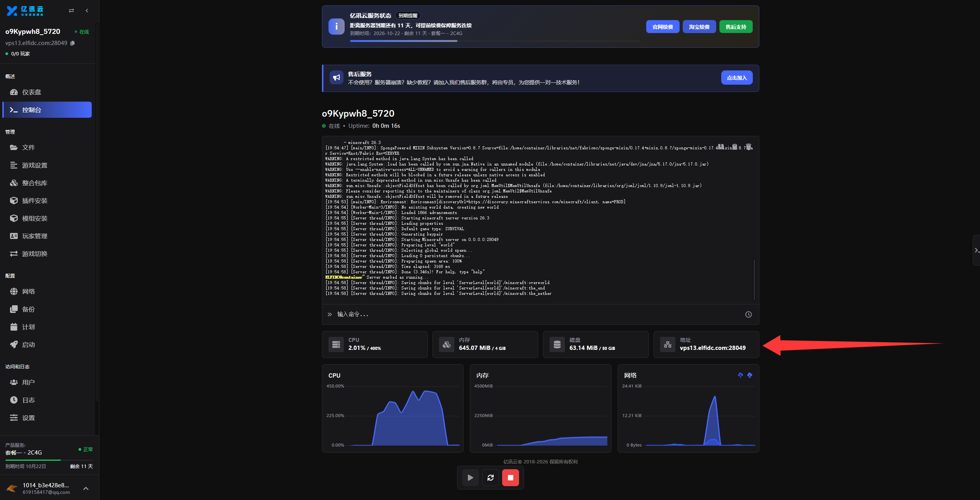Open the 仪表盘 dashboard page
This screenshot has height=500, width=980.
click(47, 92)
